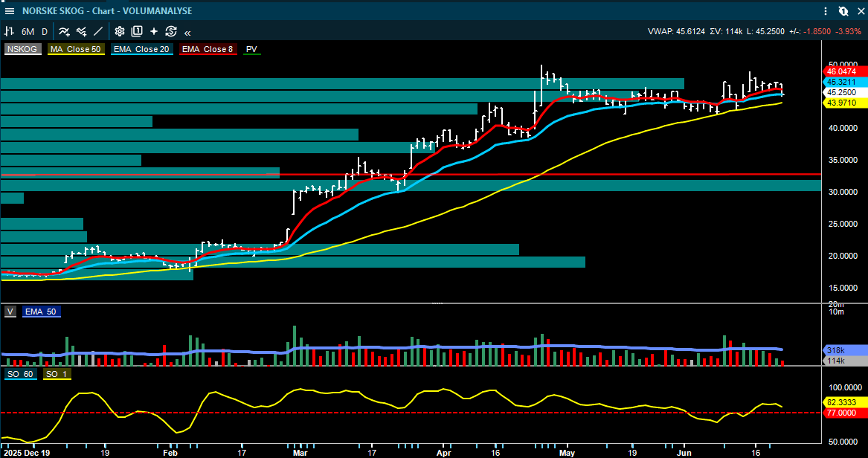Click the -1.8500 change value
Image resolution: width=868 pixels, height=458 pixels.
click(818, 31)
